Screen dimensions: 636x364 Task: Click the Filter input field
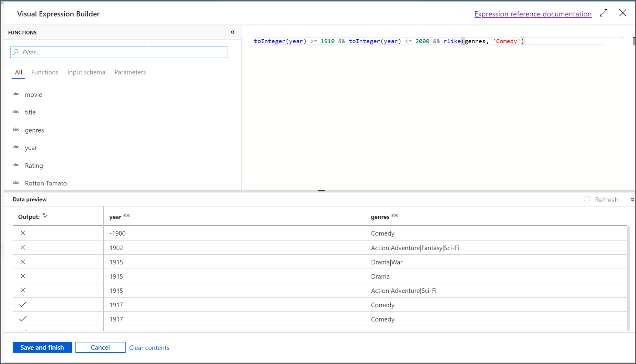coord(120,52)
